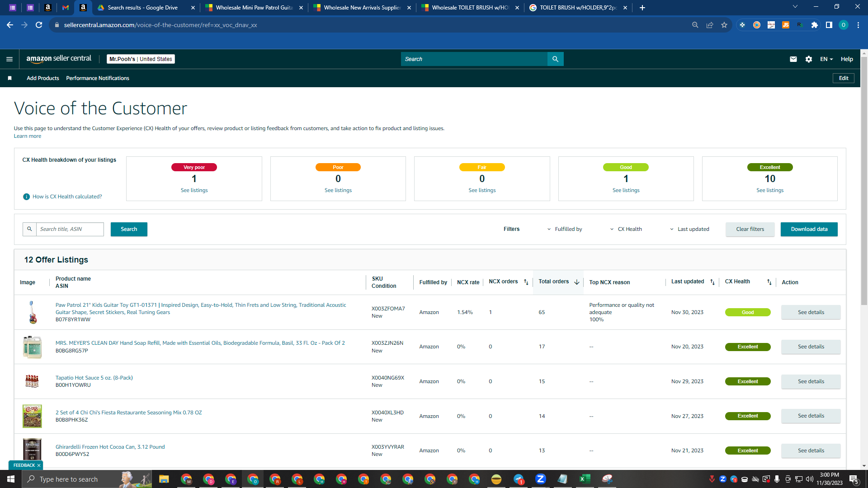Click the Windows taskbar search box
Screen dimensions: 868x488
pyautogui.click(x=87, y=479)
